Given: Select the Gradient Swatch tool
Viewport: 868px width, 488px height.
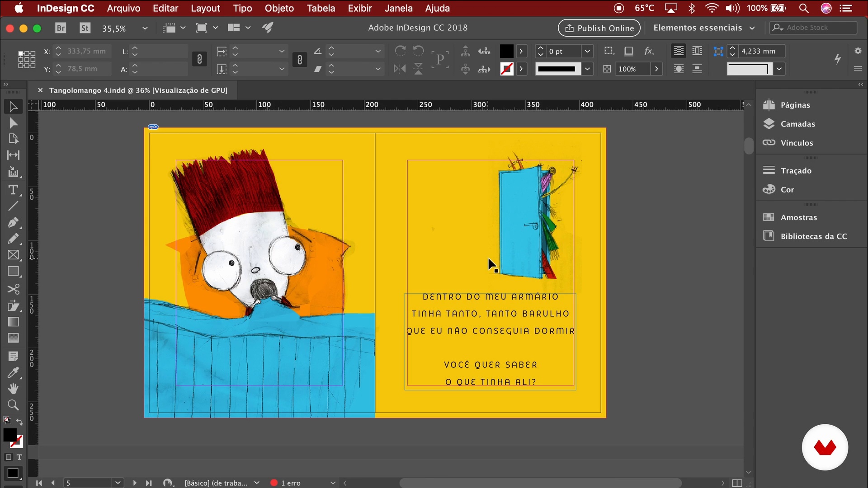Looking at the screenshot, I should click(13, 322).
